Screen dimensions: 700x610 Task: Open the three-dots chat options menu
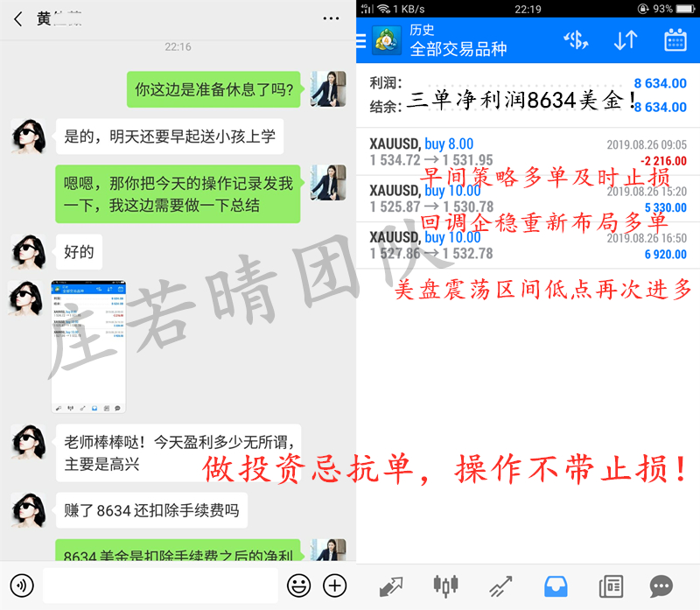[331, 18]
